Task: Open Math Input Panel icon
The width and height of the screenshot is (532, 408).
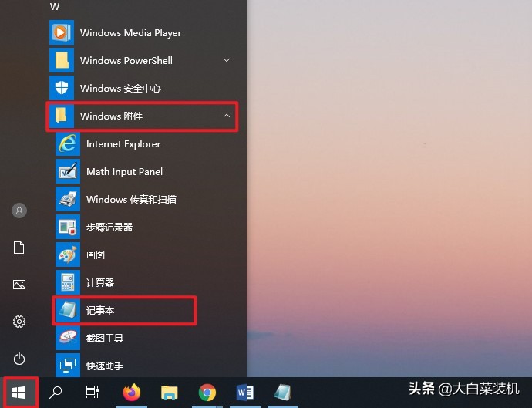Action: pos(68,171)
